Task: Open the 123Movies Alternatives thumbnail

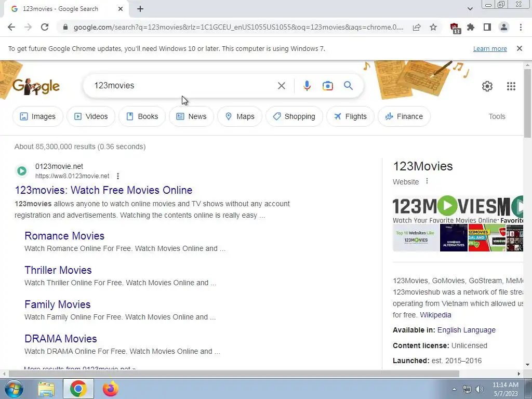Action: (x=454, y=237)
